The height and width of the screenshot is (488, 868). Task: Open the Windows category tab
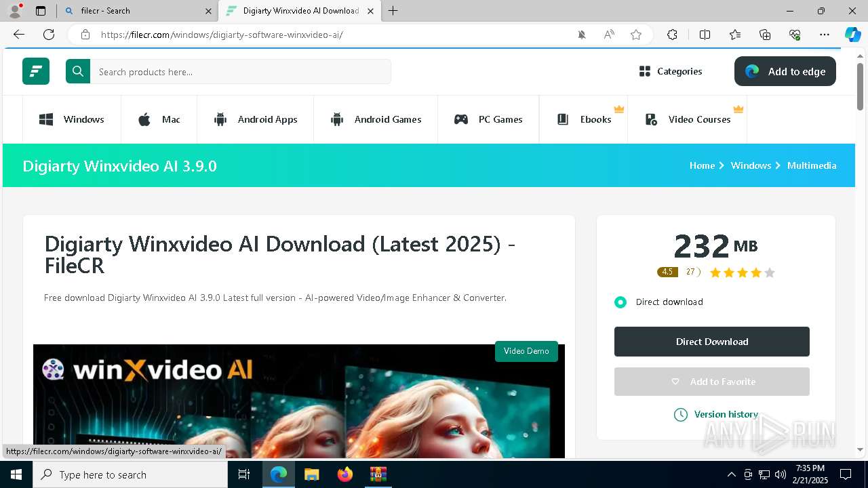72,119
